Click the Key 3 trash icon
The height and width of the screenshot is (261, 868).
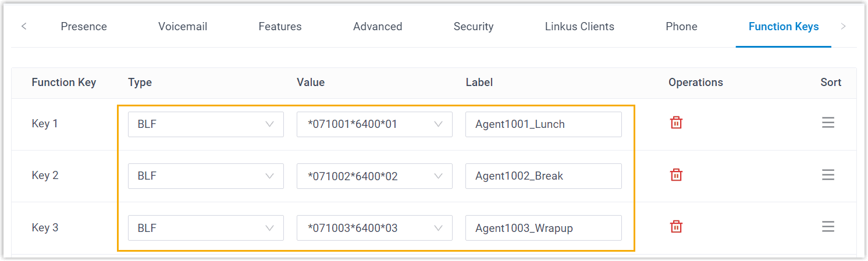[676, 227]
